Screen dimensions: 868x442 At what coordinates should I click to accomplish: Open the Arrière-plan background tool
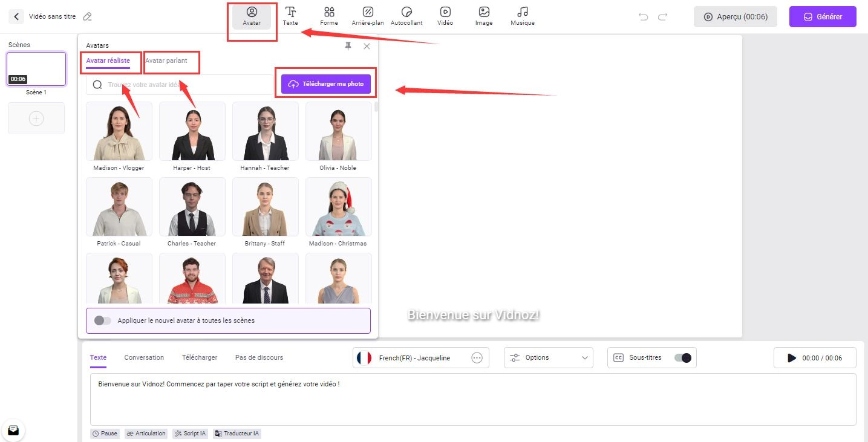pyautogui.click(x=368, y=16)
